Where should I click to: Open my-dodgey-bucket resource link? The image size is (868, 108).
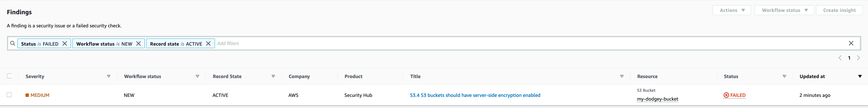click(x=657, y=99)
